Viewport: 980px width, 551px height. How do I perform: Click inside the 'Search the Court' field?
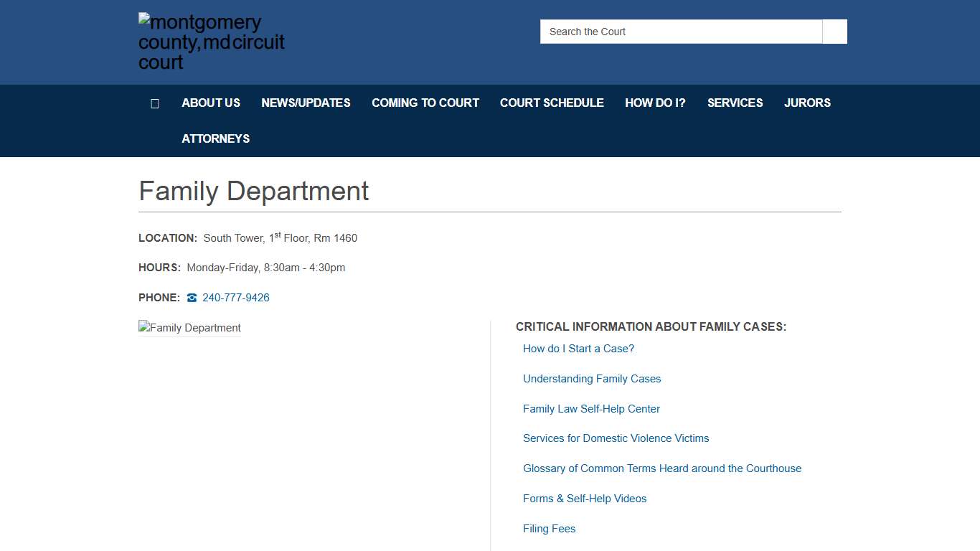point(680,32)
